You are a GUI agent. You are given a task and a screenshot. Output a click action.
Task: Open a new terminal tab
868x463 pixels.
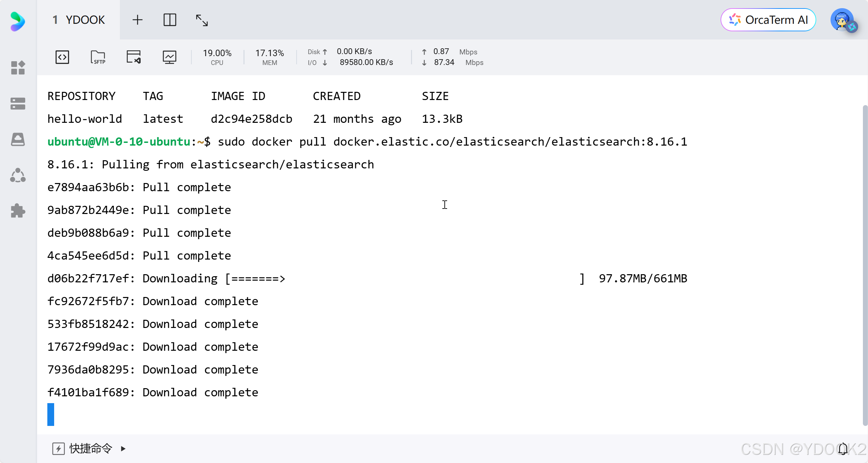(x=138, y=20)
